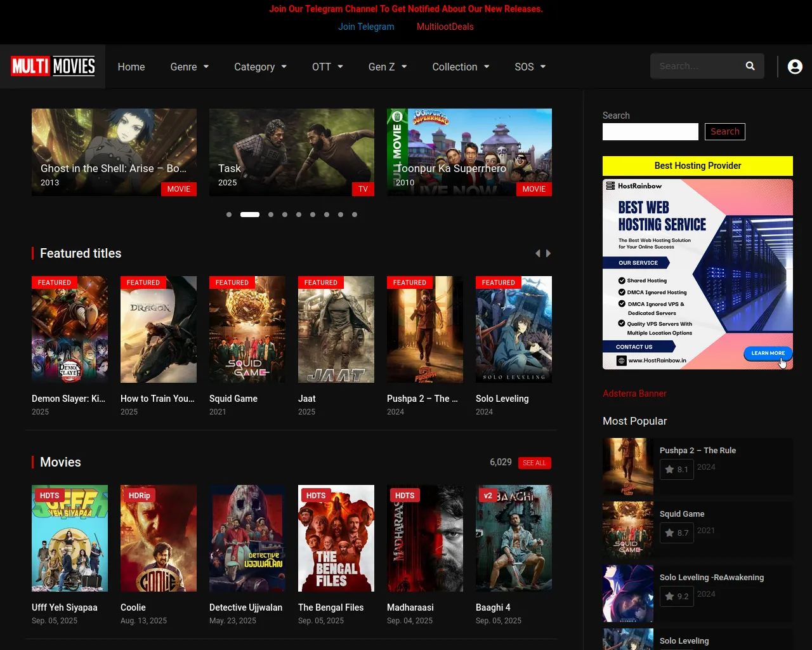Open the Coolie movie poster

coord(159,538)
